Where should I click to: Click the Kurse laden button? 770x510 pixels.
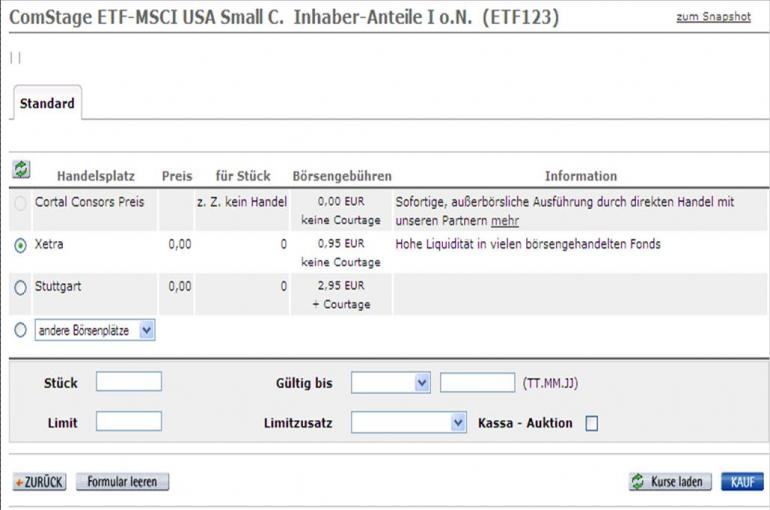(670, 482)
